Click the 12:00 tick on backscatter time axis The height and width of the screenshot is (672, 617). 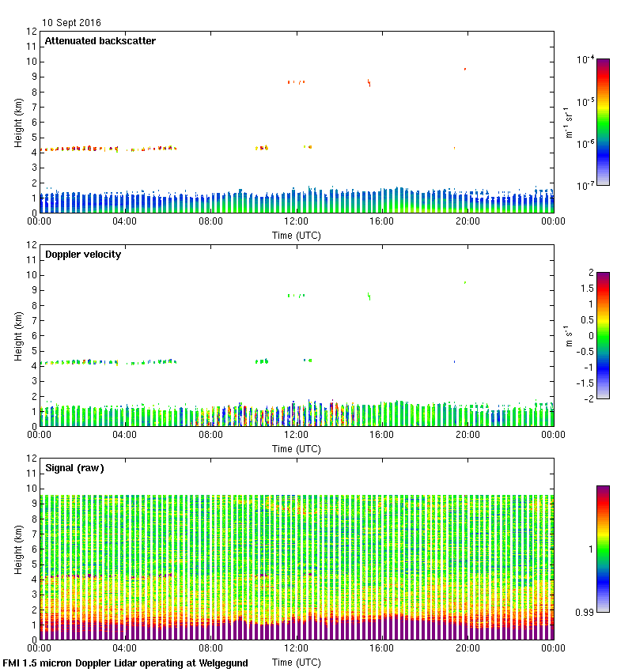click(x=297, y=222)
